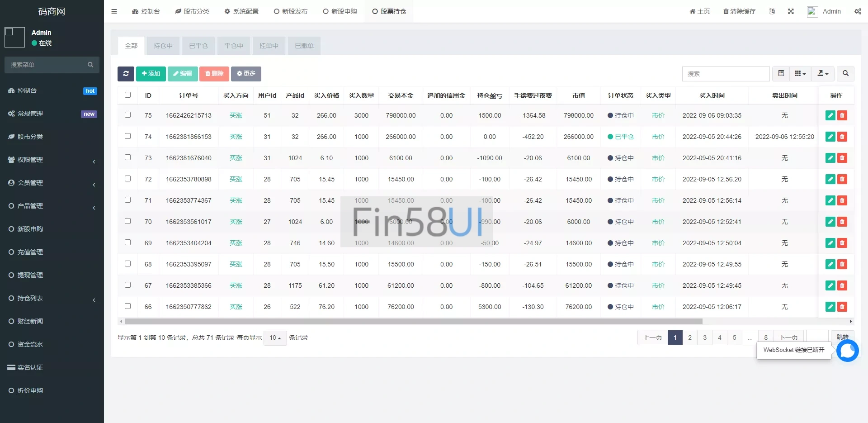Click the fullscreen expand icon in header
The height and width of the screenshot is (423, 868).
pyautogui.click(x=791, y=11)
